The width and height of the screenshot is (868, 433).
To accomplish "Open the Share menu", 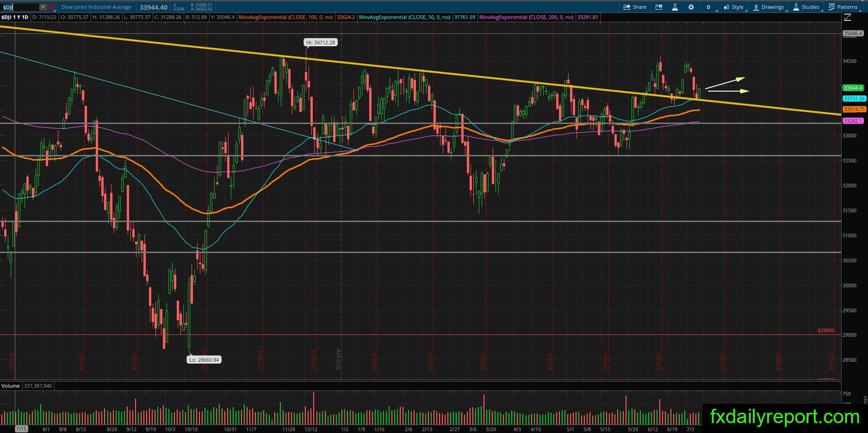I will 635,7.
